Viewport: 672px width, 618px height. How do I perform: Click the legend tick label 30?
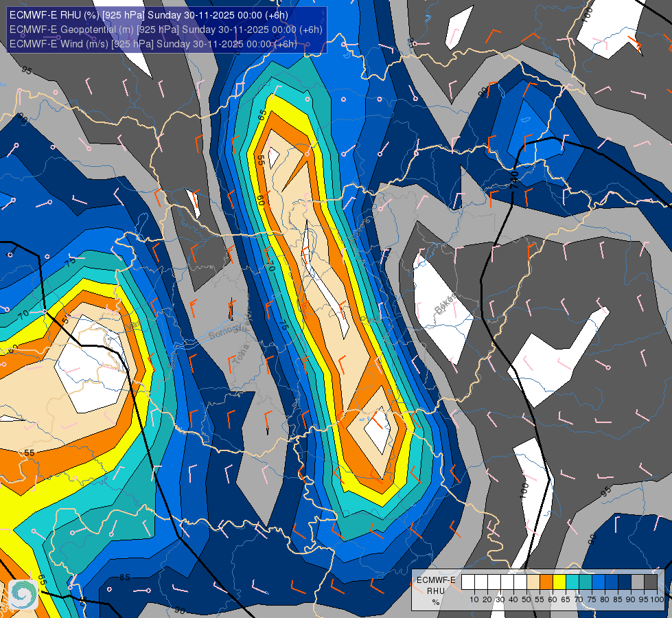point(500,599)
